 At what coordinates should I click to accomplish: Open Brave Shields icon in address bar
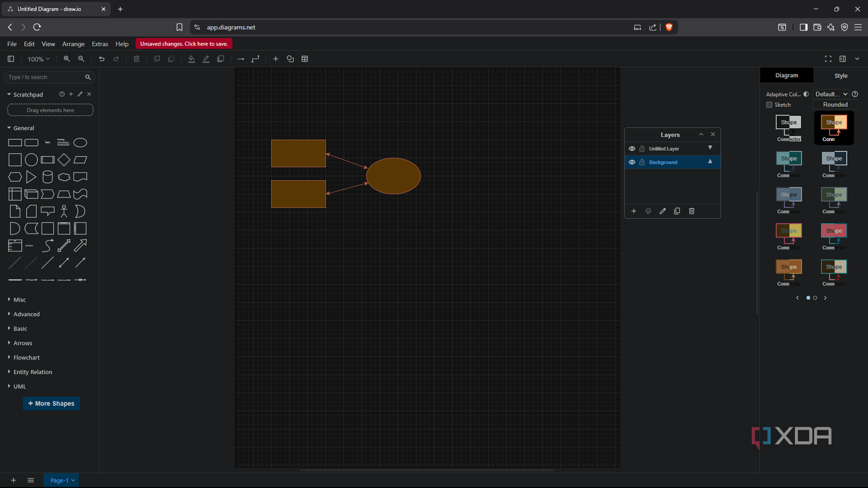pos(669,27)
